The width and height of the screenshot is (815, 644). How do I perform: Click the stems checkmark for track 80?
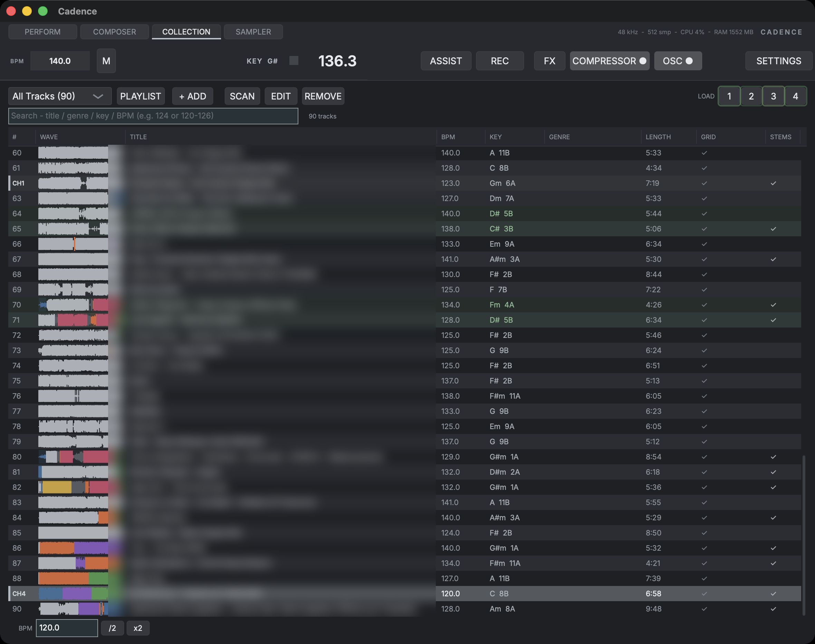pyautogui.click(x=773, y=457)
